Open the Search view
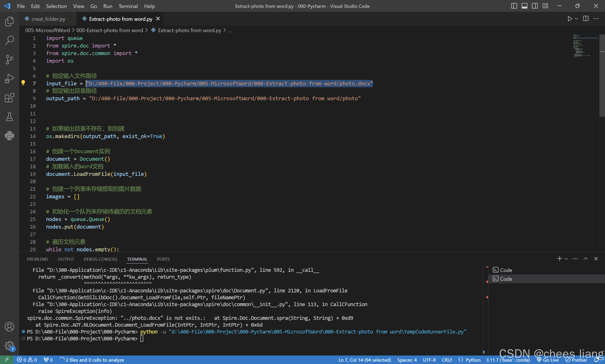The width and height of the screenshot is (605, 364). (9, 40)
